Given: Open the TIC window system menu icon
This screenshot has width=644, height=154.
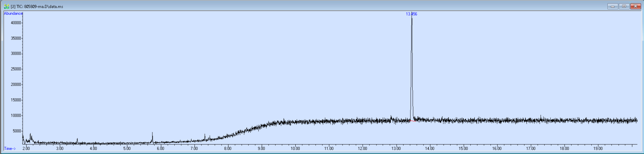Looking at the screenshot, I should click(x=6, y=6).
